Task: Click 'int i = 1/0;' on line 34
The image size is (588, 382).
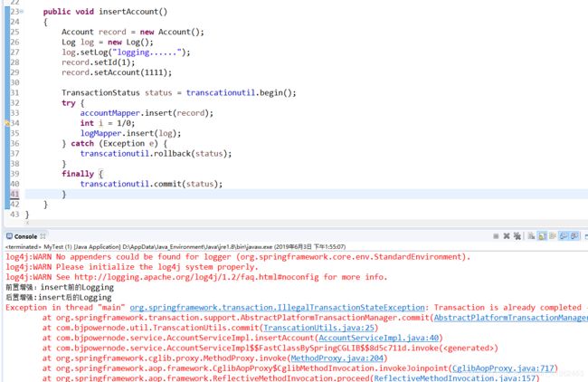Action: 108,123
